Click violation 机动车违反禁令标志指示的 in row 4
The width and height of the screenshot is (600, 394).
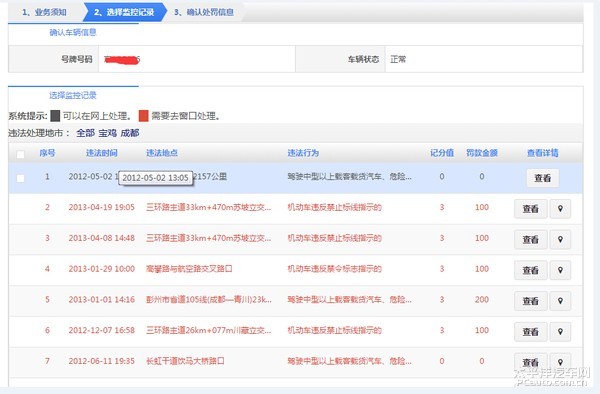(x=334, y=269)
